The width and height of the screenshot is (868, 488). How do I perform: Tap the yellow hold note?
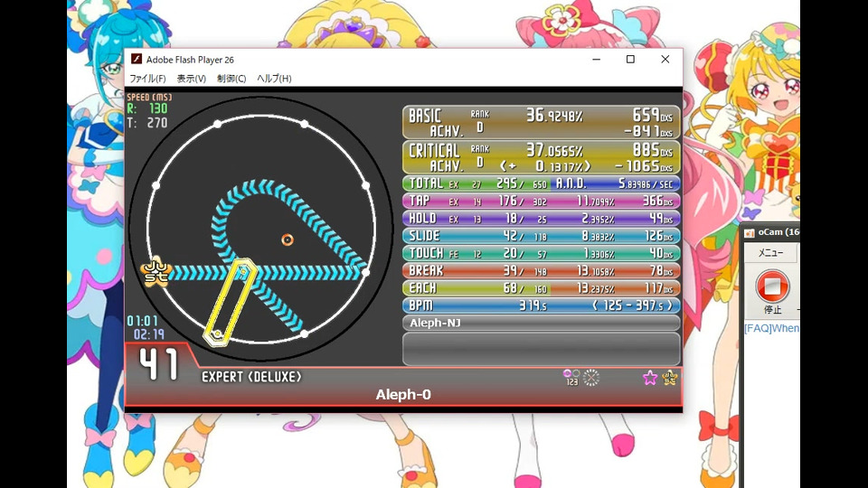[x=230, y=302]
